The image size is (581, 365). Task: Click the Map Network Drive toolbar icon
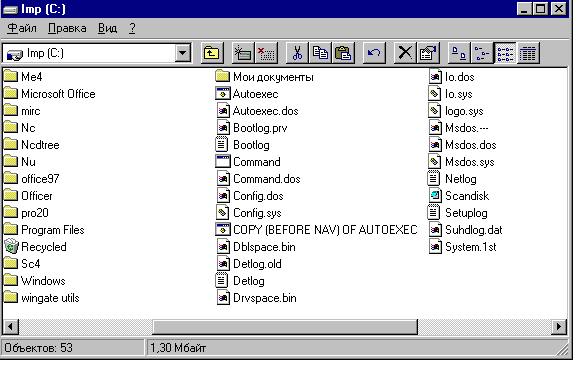coord(243,53)
